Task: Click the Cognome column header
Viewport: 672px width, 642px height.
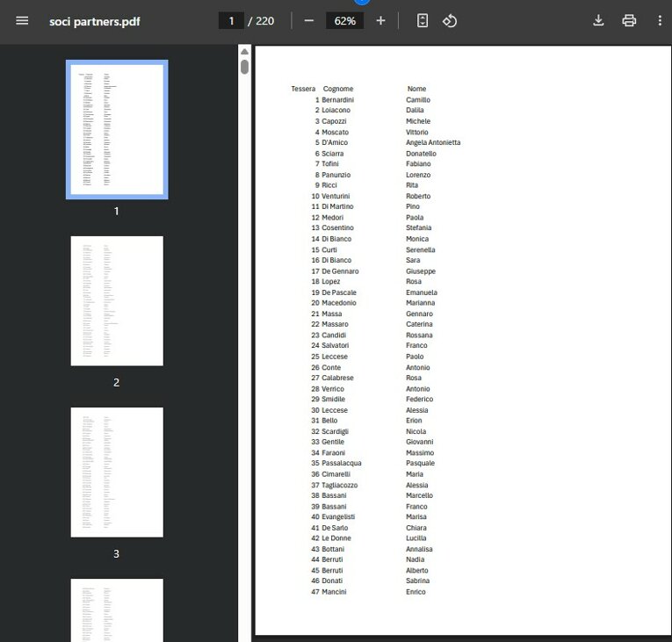Action: 338,89
